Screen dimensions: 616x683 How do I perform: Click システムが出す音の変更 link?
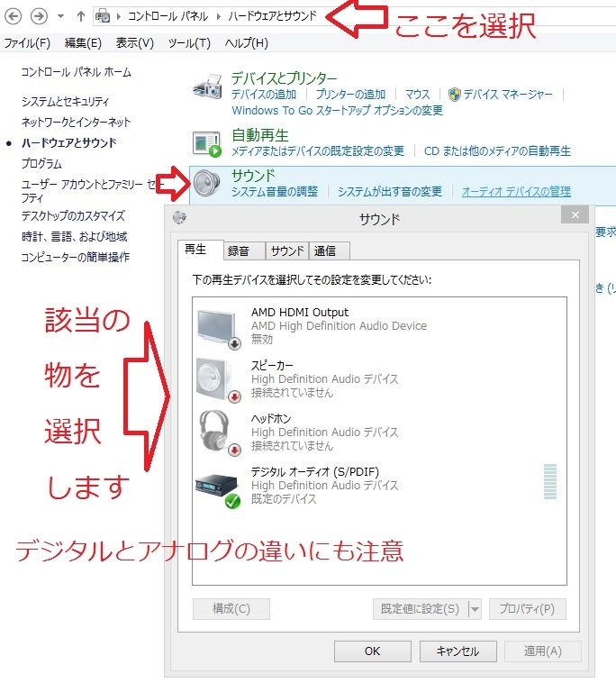pyautogui.click(x=390, y=192)
